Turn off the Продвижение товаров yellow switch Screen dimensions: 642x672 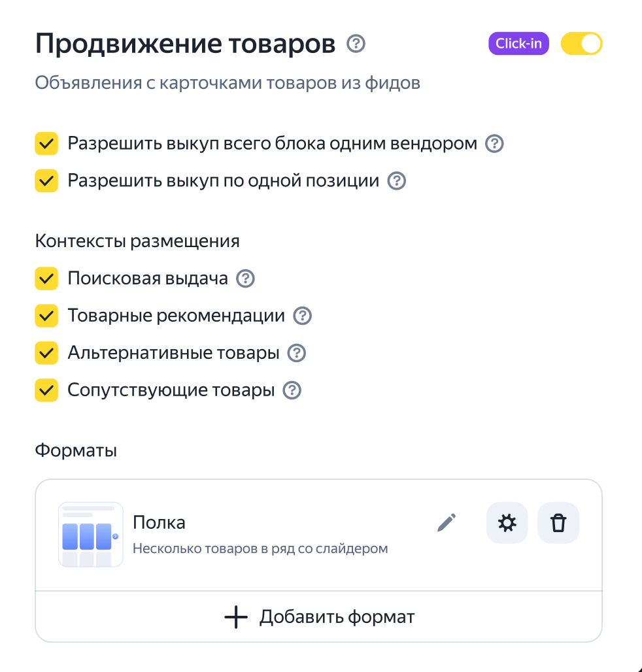(x=582, y=44)
